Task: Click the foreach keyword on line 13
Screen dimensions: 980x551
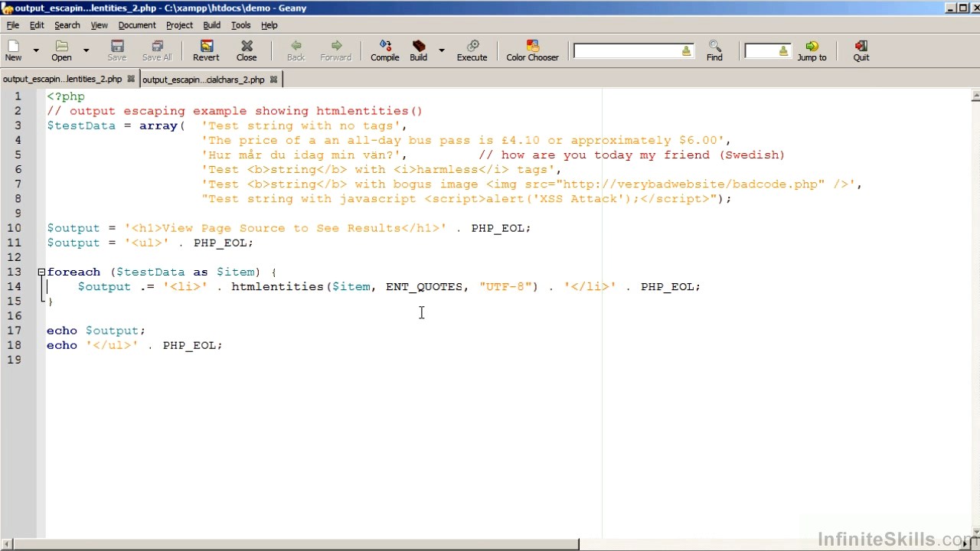Action: (x=73, y=272)
